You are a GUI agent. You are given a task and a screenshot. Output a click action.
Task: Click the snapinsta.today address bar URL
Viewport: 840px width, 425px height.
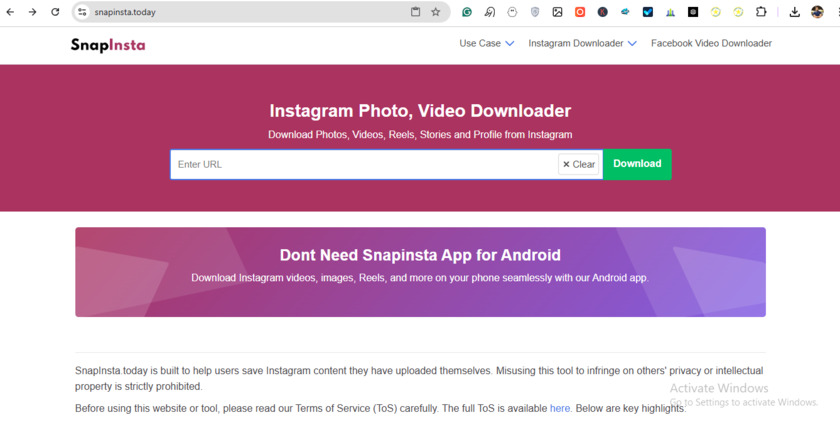[125, 12]
